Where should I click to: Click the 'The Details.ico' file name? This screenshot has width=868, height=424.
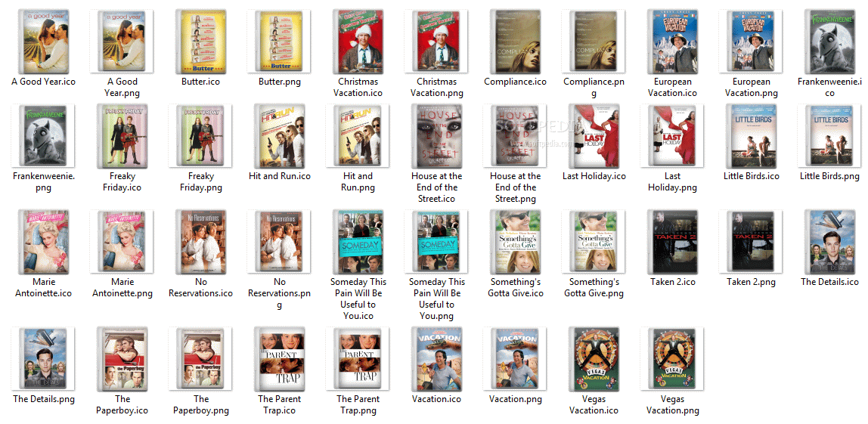click(x=829, y=282)
